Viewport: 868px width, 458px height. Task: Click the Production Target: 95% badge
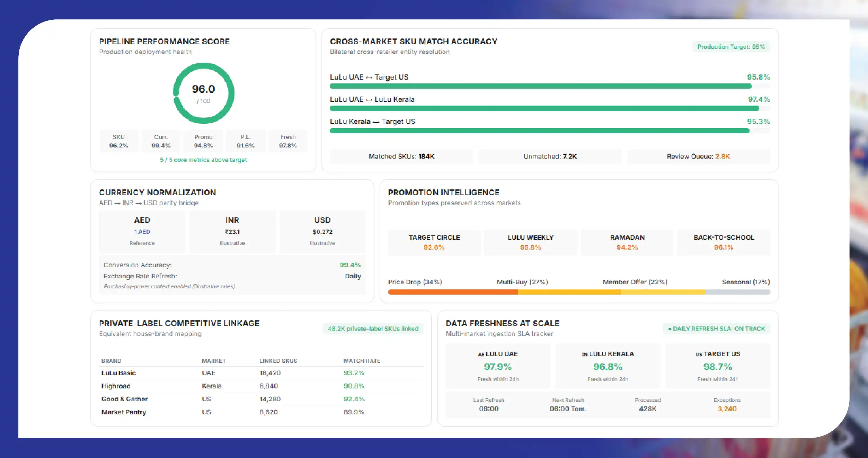731,47
